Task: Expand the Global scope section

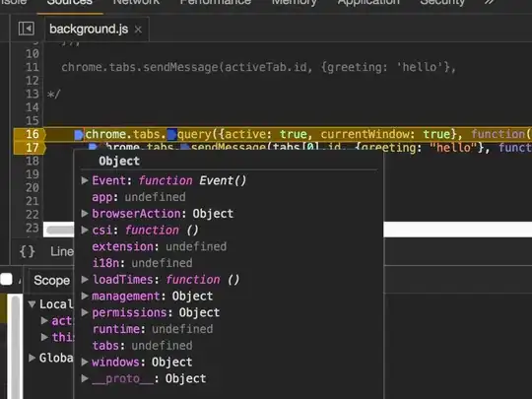Action: [x=32, y=358]
